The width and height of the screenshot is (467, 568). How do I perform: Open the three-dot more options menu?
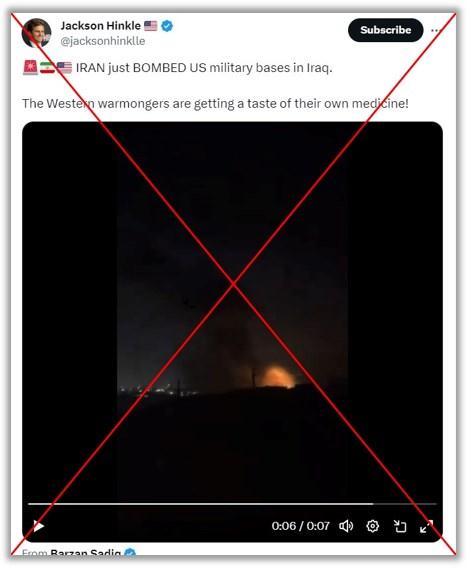pyautogui.click(x=434, y=30)
